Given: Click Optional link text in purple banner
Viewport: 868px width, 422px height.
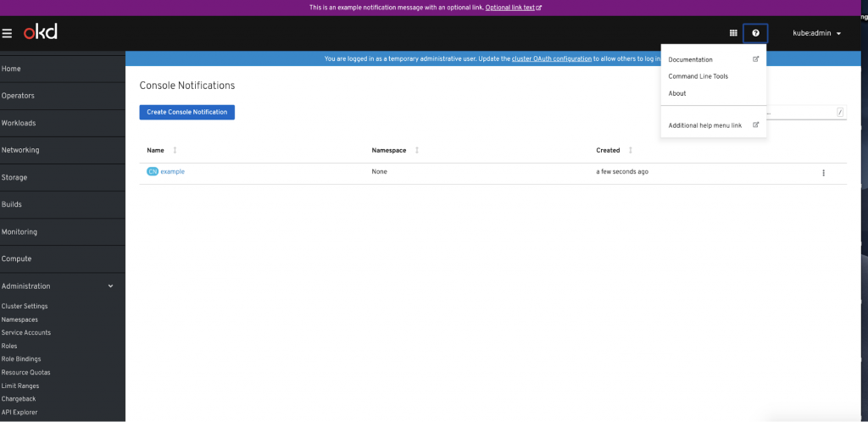Looking at the screenshot, I should pos(509,7).
